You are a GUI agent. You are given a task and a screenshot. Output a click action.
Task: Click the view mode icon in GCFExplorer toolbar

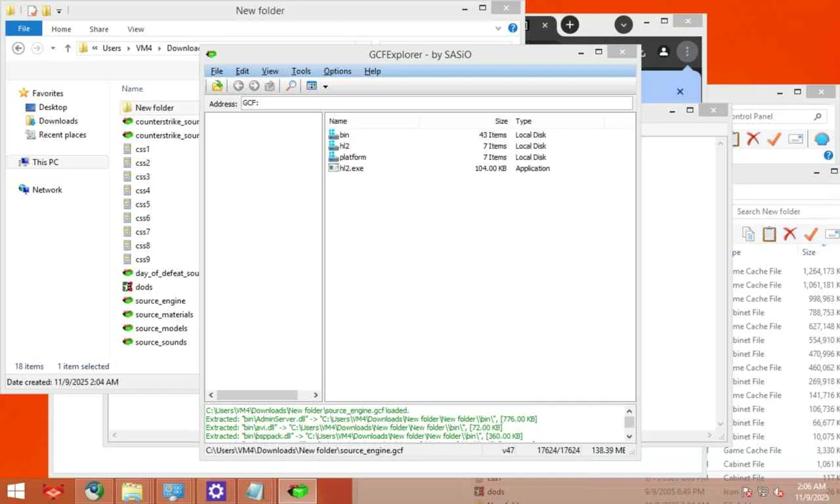312,86
